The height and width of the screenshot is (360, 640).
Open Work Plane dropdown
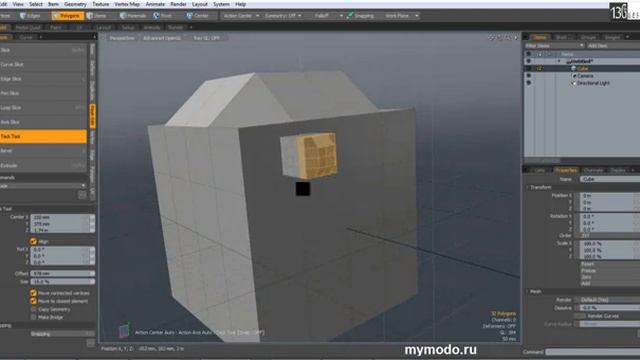[401, 16]
